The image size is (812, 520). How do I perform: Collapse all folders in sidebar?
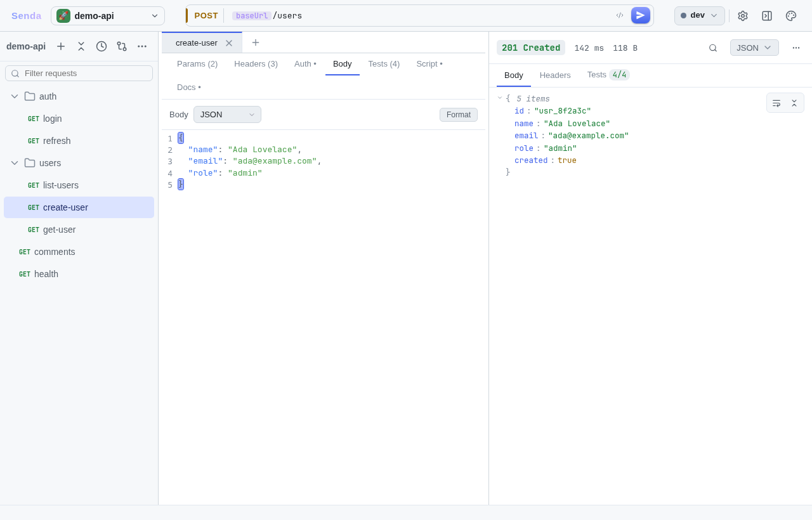(x=81, y=46)
